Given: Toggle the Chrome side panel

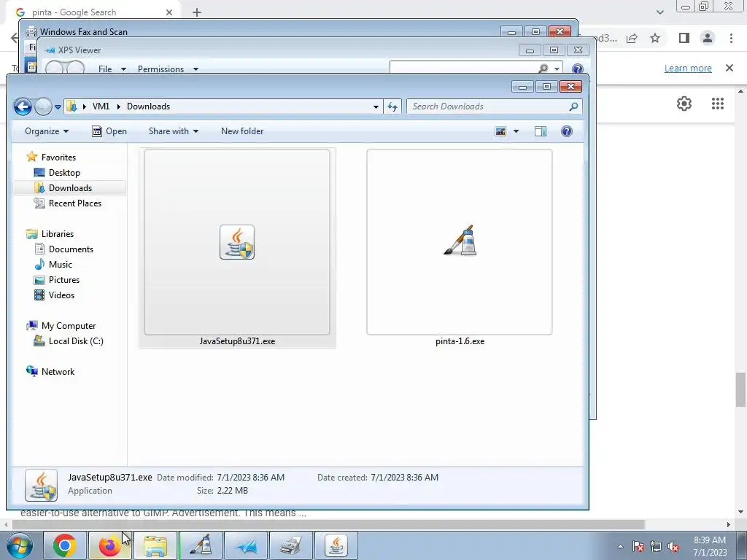Looking at the screenshot, I should (x=684, y=38).
